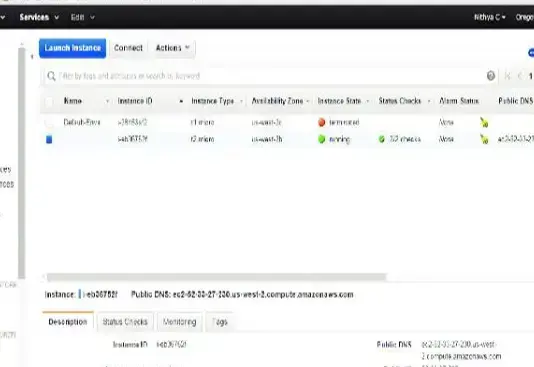Click the red terminated state indicator
The image size is (534, 367).
click(x=321, y=122)
